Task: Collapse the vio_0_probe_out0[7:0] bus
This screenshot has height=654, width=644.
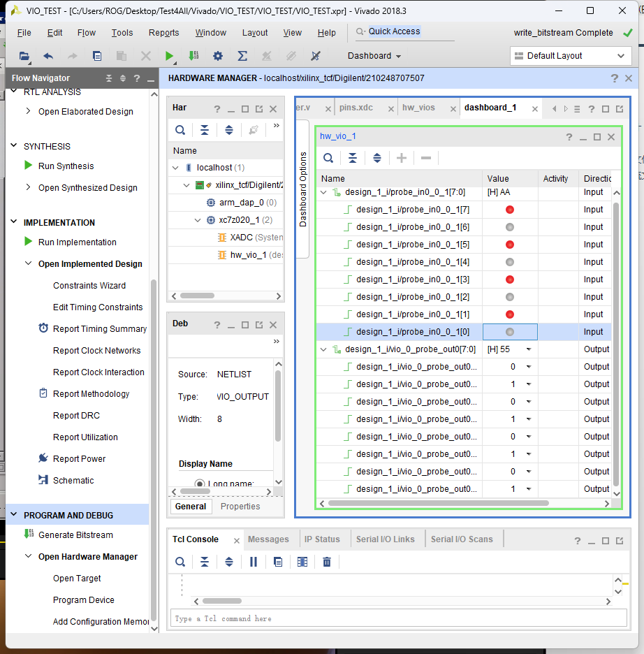Action: tap(323, 349)
